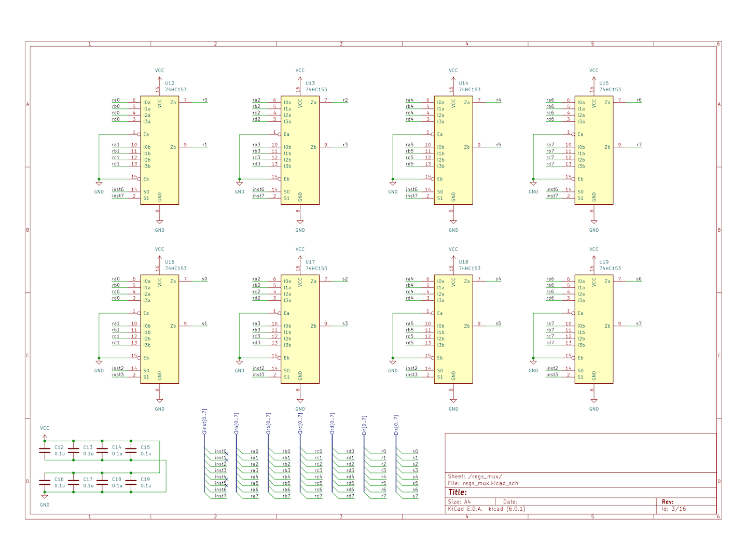Select the C19 capacitor symbol
This screenshot has height=560, width=747.
click(131, 482)
